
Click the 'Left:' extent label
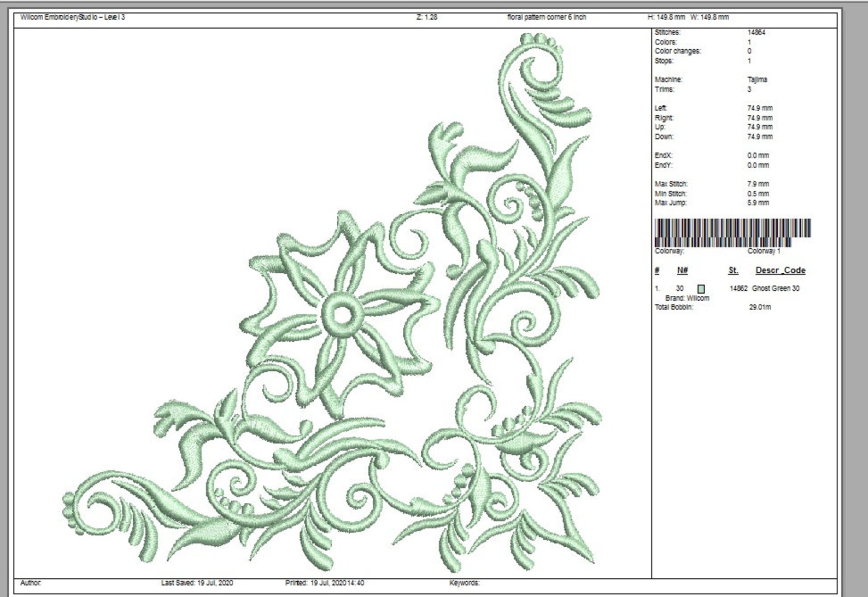point(661,108)
